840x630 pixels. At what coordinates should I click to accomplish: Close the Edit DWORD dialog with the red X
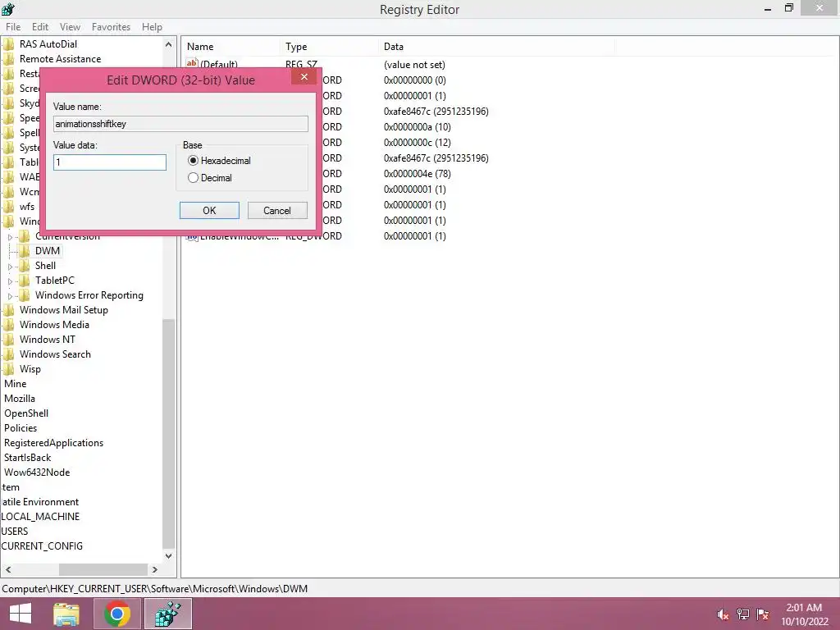304,76
